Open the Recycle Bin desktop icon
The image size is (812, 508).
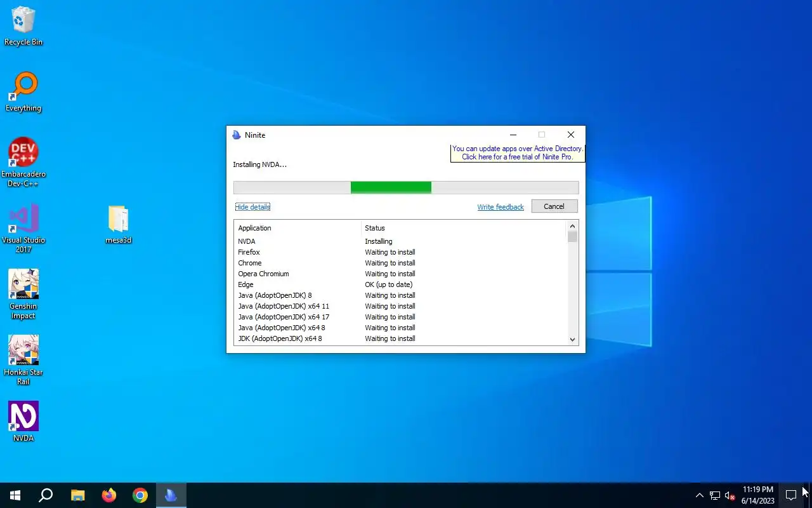23,27
